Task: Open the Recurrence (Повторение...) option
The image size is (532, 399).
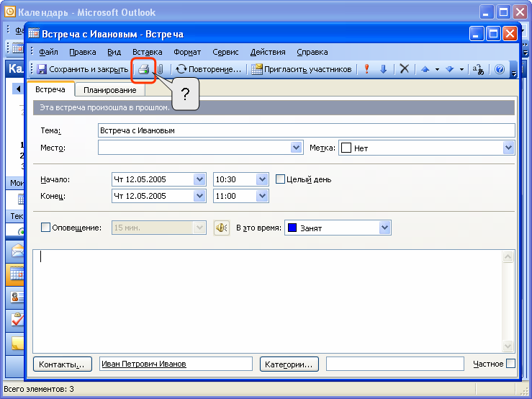Action: tap(208, 69)
